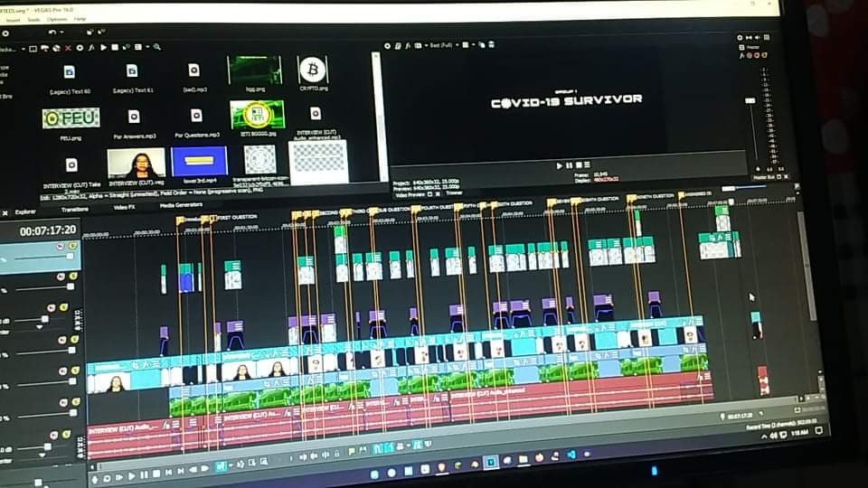Click the magnifier Search Media Bins icon
The image size is (868, 488).
click(x=157, y=47)
